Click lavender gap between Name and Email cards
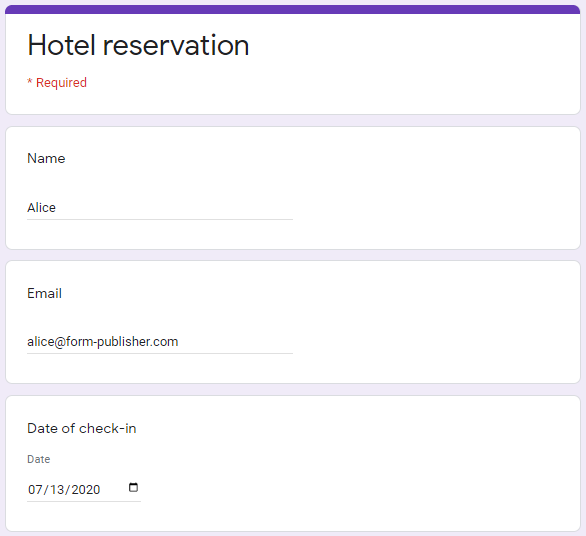This screenshot has height=536, width=586. coord(293,255)
